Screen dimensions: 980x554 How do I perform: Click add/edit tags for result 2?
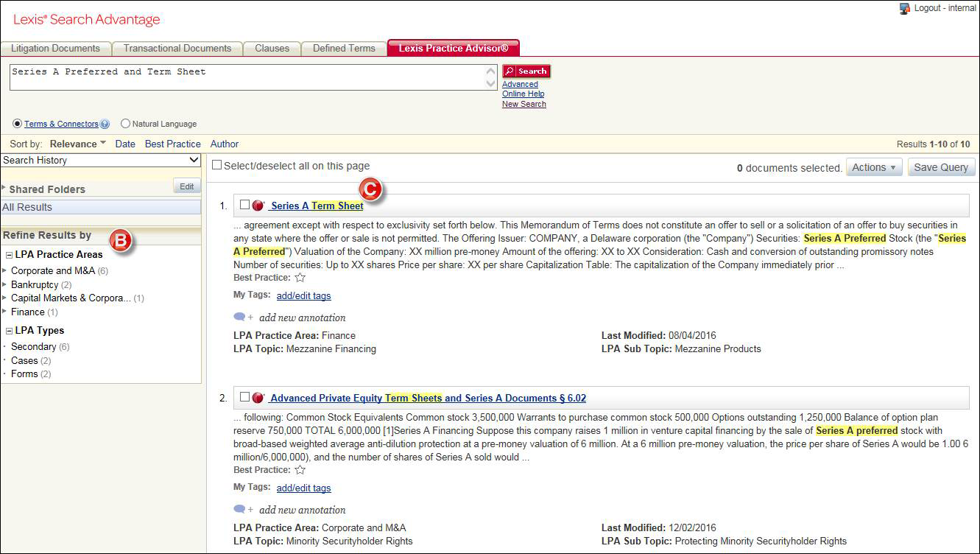(x=303, y=488)
